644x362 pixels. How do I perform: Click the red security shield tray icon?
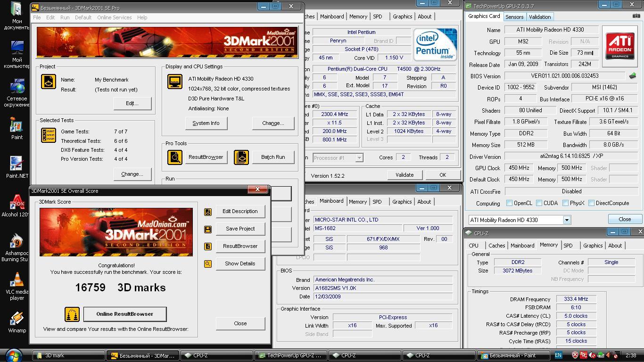575,355
